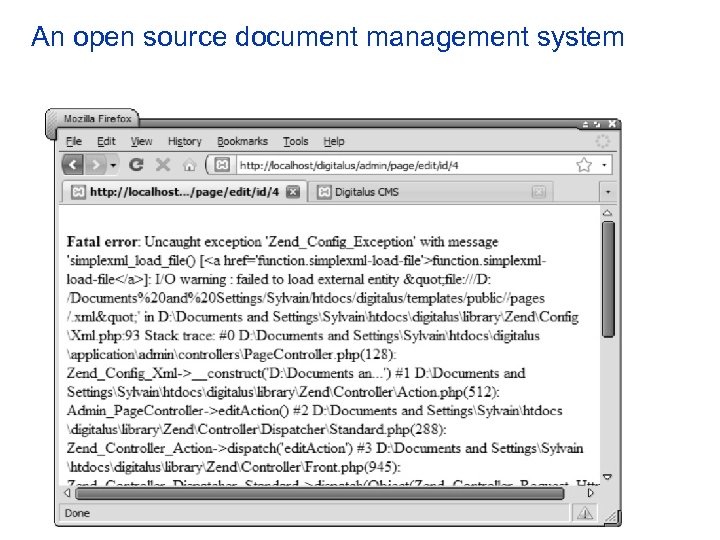
Task: Open the Edit menu
Action: (x=106, y=141)
